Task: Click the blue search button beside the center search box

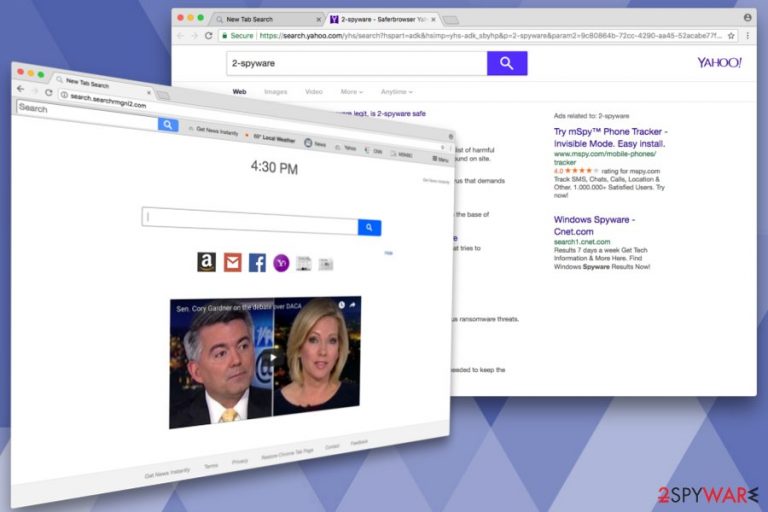Action: click(x=369, y=227)
